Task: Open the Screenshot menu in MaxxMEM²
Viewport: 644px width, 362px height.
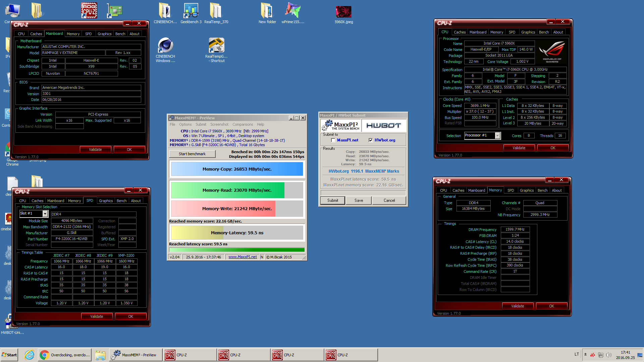Action: point(219,124)
